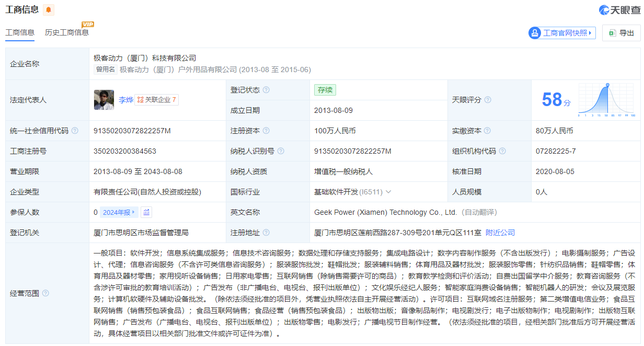Click the score marker on distribution chart
Image resolution: width=644 pixels, height=346 pixels.
click(607, 85)
